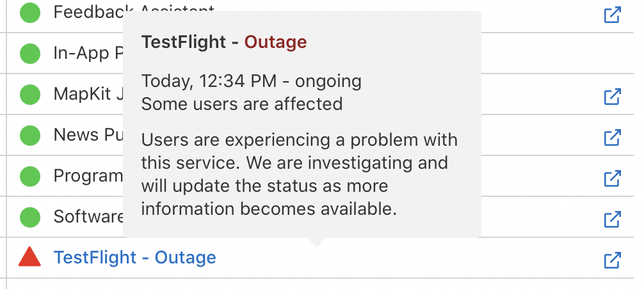
Task: Click the Software row external link icon
Action: [x=613, y=219]
